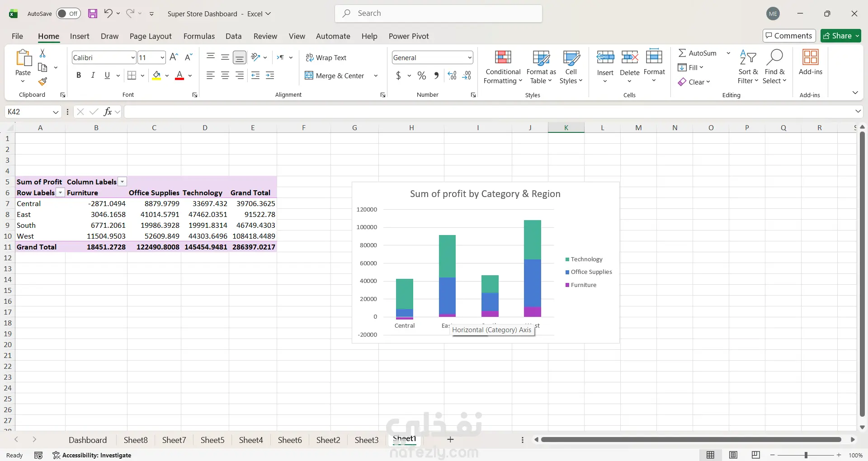Click the Paste clipboard icon
The width and height of the screenshot is (868, 461).
pyautogui.click(x=23, y=58)
